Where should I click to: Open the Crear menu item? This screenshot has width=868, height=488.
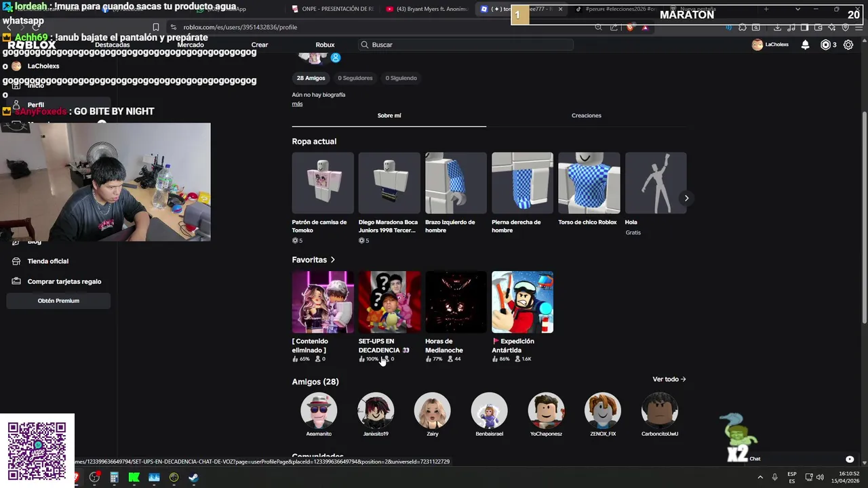click(260, 45)
